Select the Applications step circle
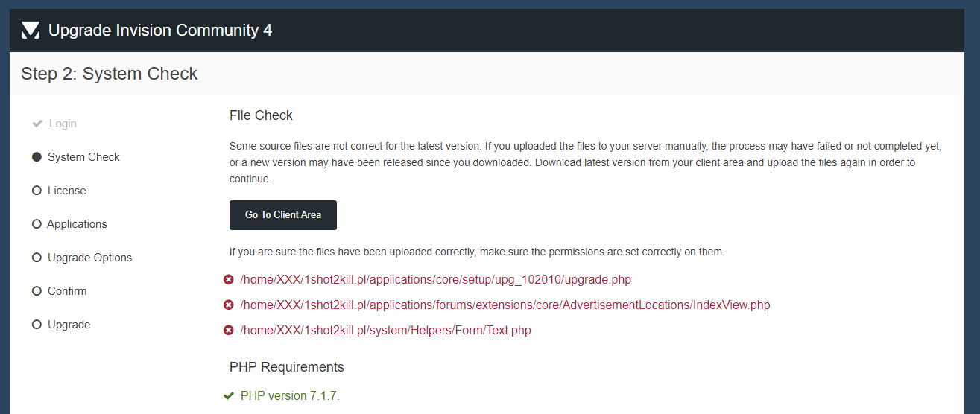Viewport: 980px width, 414px height. [37, 224]
